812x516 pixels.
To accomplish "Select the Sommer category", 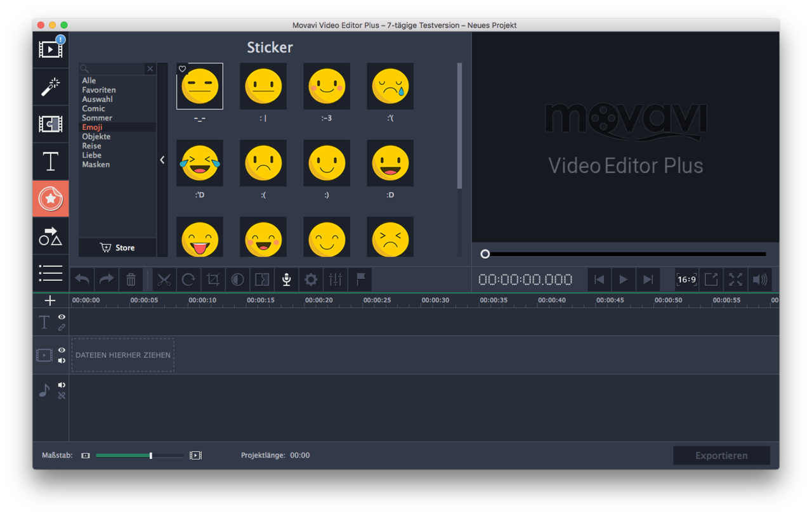I will pos(97,118).
